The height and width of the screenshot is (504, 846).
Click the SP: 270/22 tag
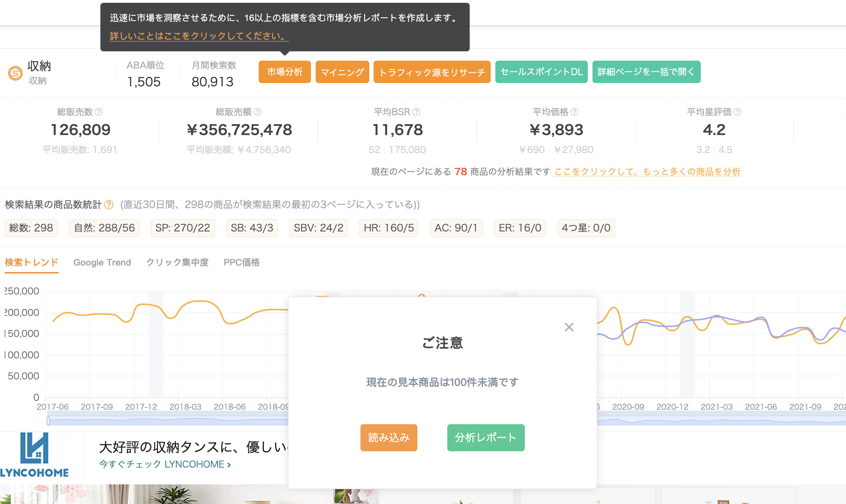coord(183,228)
